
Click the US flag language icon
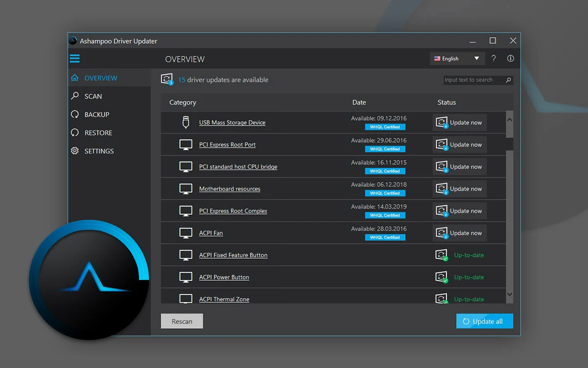click(437, 58)
